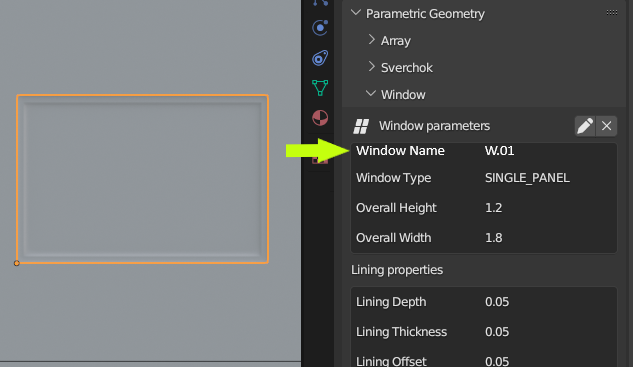Open the Material properties tab icon

pos(320,118)
